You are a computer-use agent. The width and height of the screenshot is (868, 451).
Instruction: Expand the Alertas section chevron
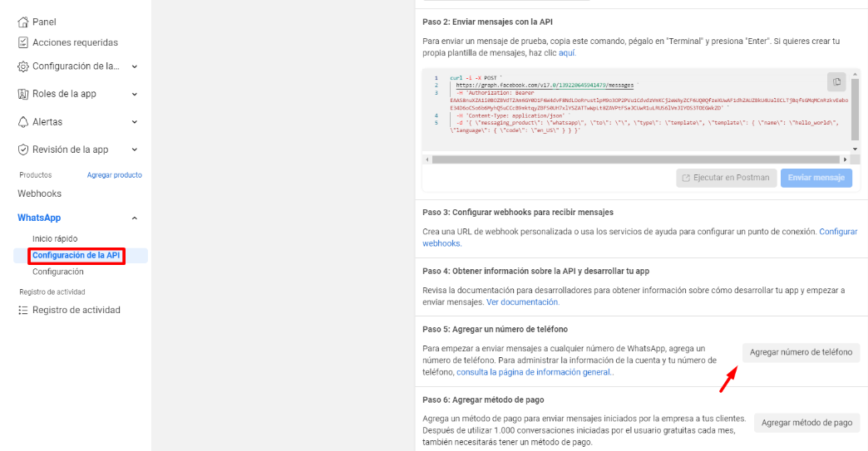(x=135, y=122)
